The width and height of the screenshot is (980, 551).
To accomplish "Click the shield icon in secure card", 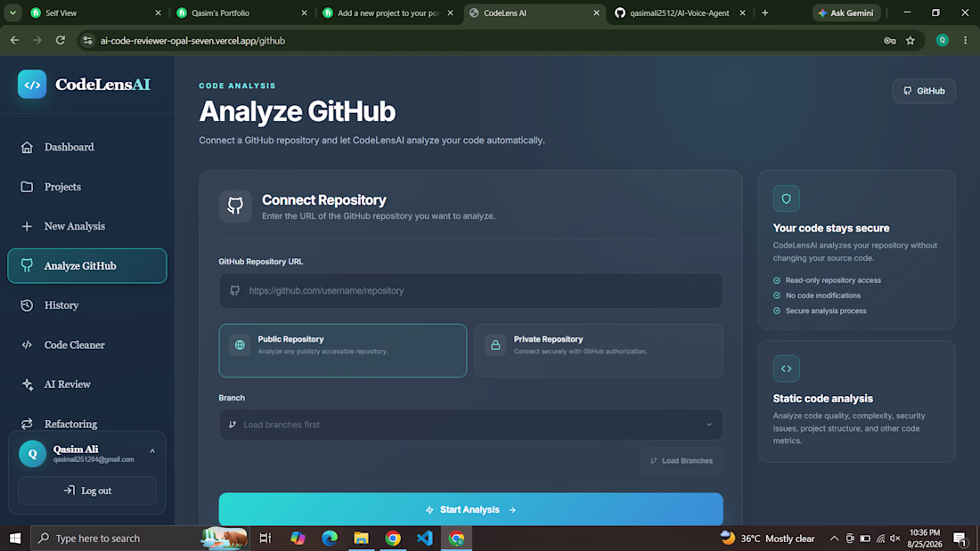I will coord(787,199).
